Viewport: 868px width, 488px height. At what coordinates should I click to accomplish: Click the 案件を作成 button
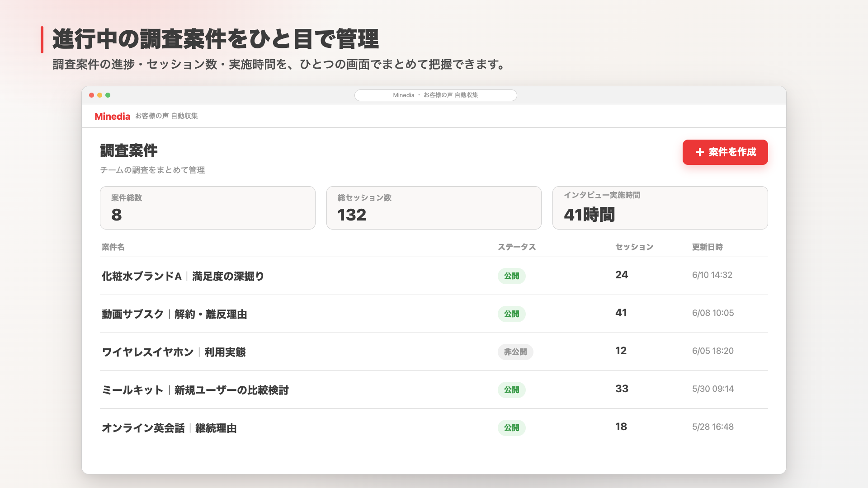[x=725, y=152]
